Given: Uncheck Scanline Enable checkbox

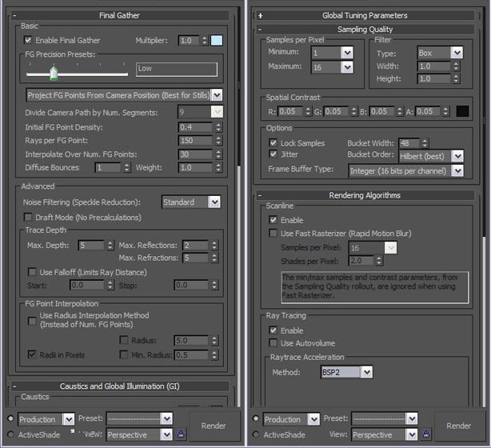Looking at the screenshot, I should 273,220.
